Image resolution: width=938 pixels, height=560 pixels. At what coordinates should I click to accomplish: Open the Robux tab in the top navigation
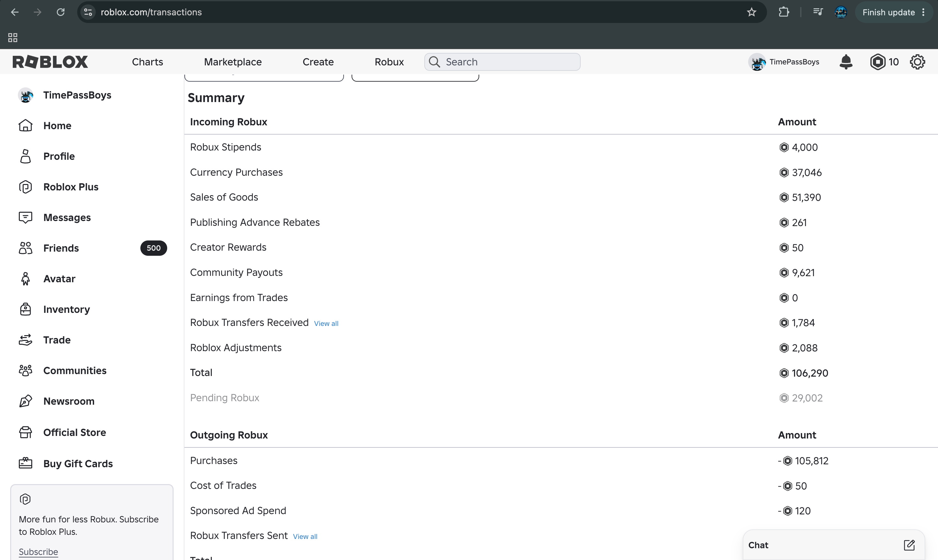(x=389, y=62)
